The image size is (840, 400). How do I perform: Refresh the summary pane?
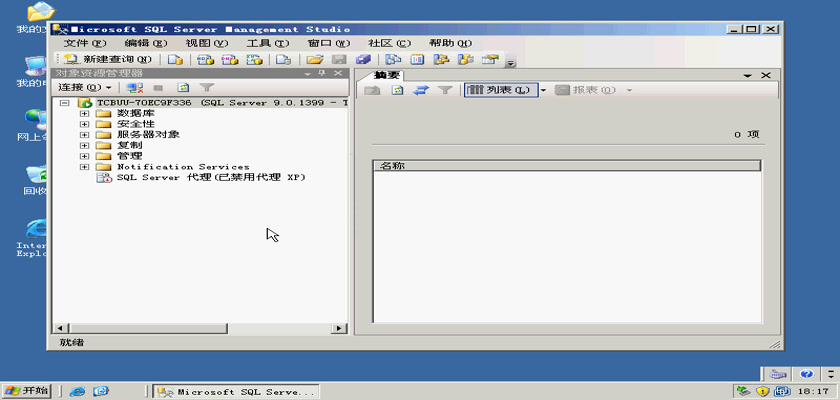pos(397,90)
